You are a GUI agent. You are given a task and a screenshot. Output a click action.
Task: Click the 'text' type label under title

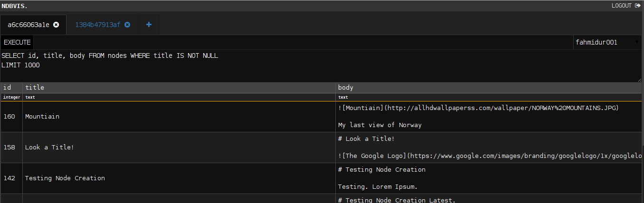(x=30, y=97)
